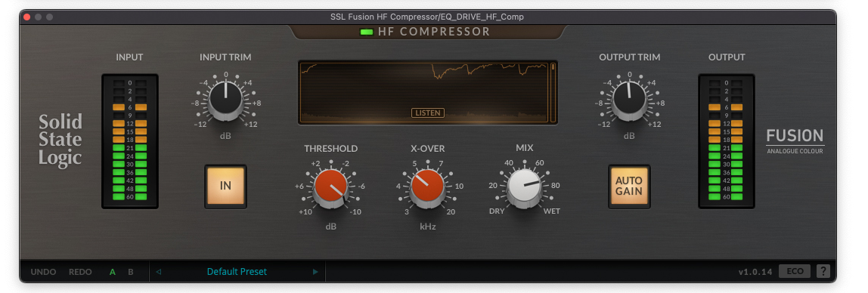This screenshot has height=293, width=868.
Task: Open help with the question mark icon
Action: click(x=823, y=271)
